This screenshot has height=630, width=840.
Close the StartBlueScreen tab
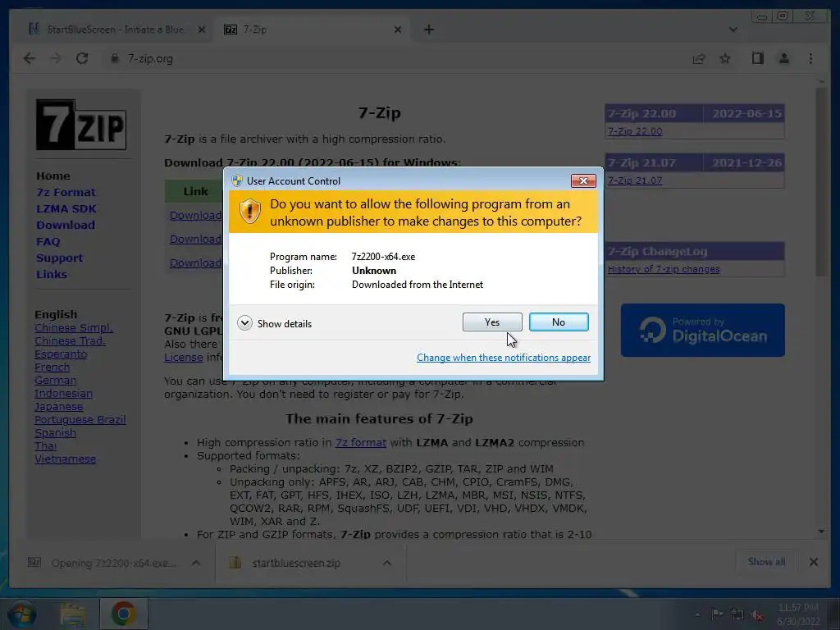[202, 30]
